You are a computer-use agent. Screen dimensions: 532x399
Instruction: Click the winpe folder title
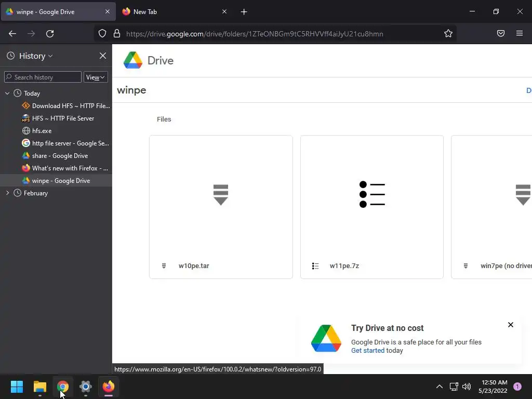tap(131, 90)
